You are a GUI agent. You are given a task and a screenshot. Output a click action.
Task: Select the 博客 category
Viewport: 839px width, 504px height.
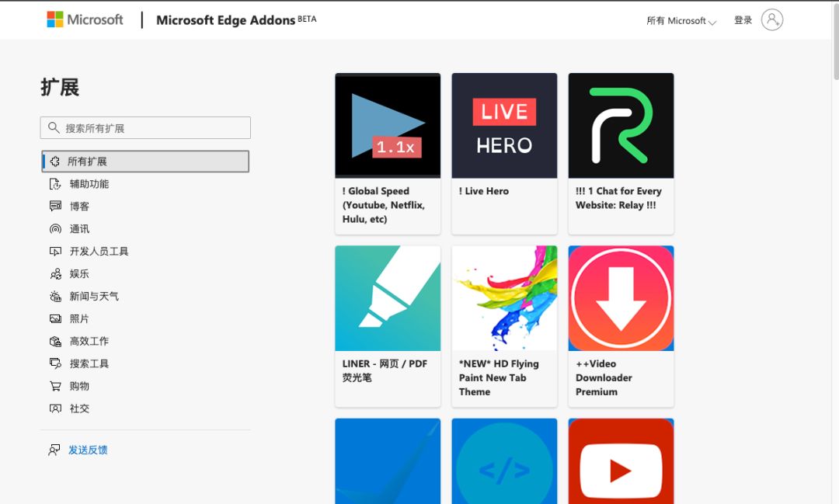[x=79, y=207]
